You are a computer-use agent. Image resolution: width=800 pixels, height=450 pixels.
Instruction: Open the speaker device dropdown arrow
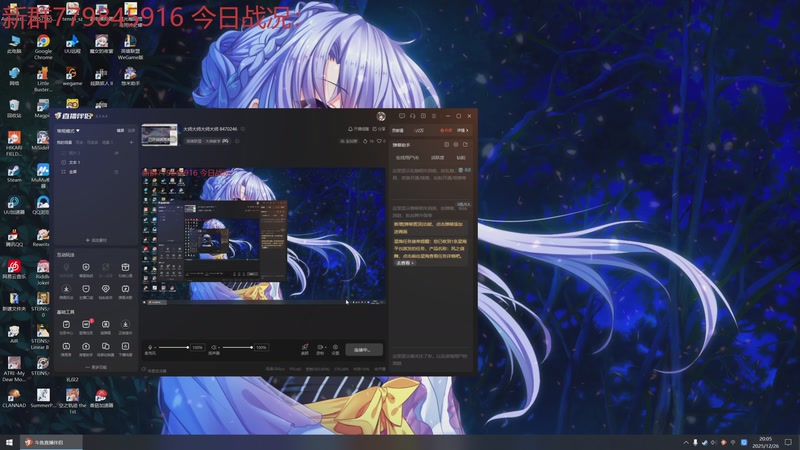click(x=219, y=347)
